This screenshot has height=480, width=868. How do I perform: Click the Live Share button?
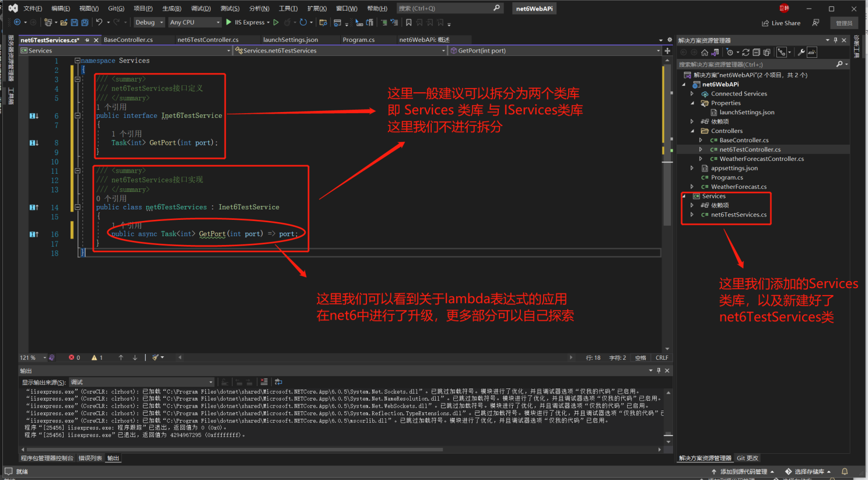point(781,23)
